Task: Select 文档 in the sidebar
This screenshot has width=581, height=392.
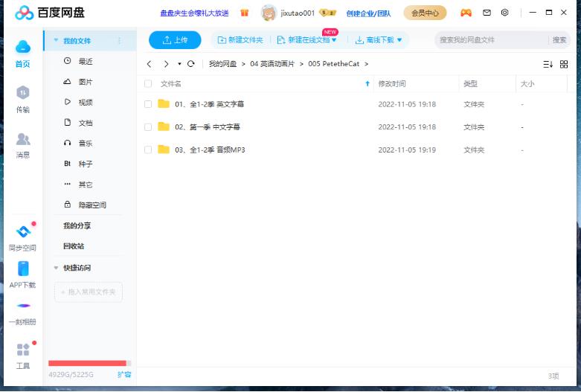Action: pos(86,123)
